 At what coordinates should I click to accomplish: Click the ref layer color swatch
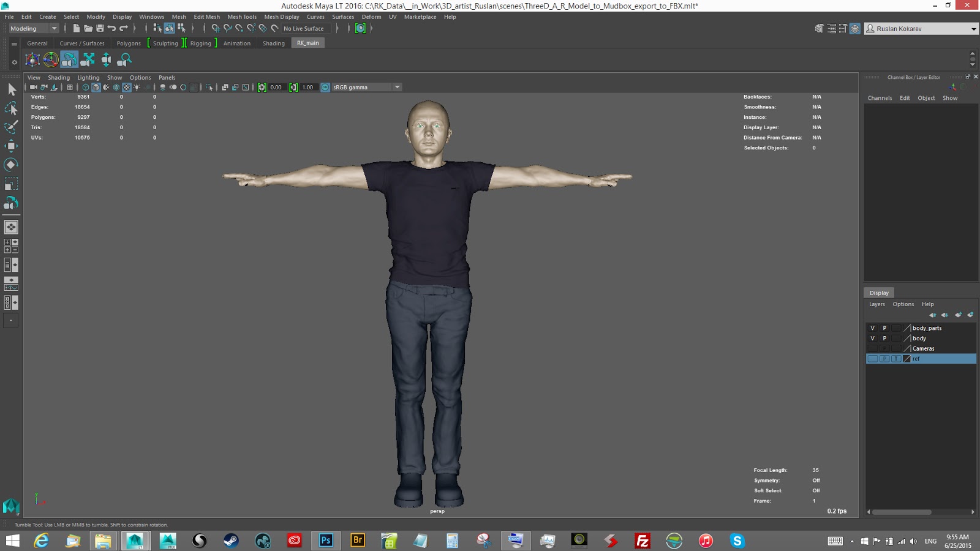907,359
